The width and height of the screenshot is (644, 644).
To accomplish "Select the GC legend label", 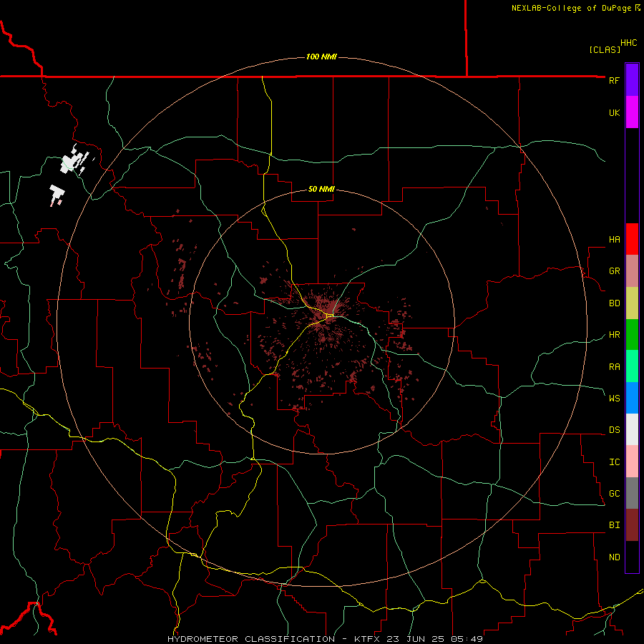I will (614, 494).
